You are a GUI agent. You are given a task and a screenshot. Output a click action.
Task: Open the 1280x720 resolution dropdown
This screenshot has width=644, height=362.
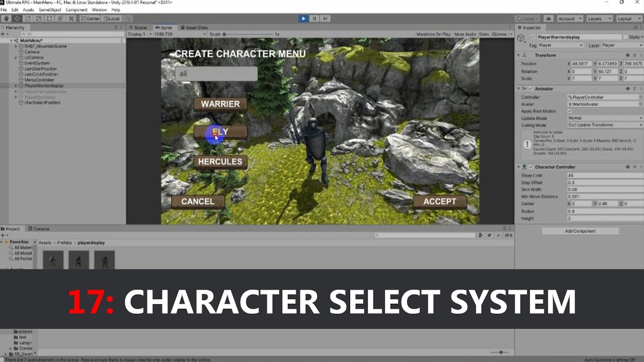click(x=180, y=34)
